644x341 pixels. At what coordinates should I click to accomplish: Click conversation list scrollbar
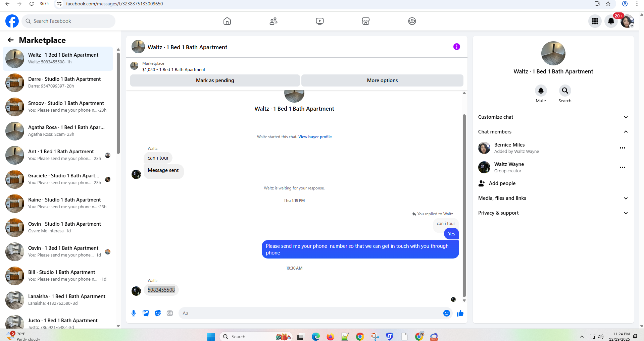click(118, 103)
